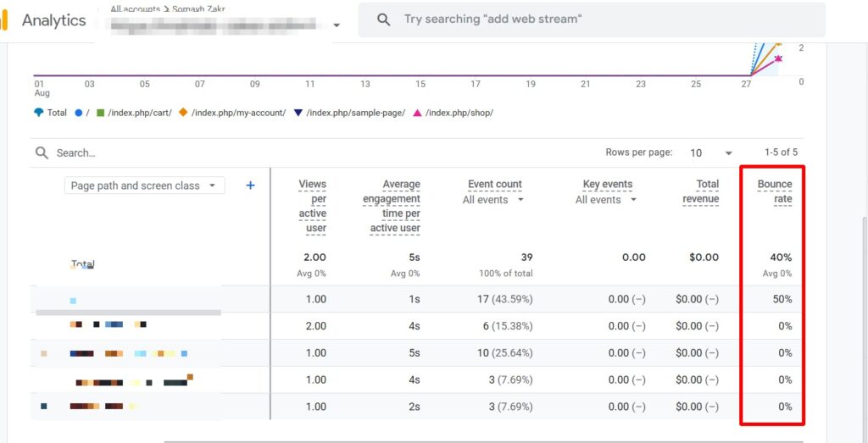Image resolution: width=868 pixels, height=443 pixels.
Task: Click the "100% of total" label
Action: tap(505, 274)
